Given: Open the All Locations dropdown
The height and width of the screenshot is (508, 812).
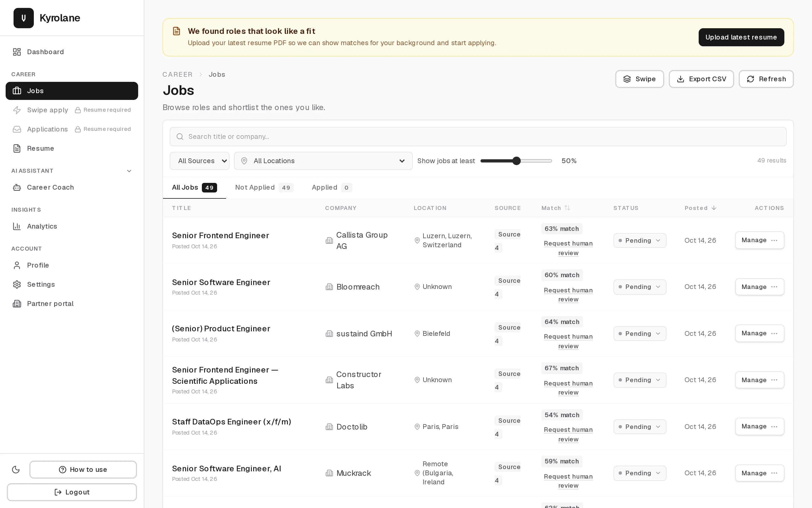Looking at the screenshot, I should 323,161.
